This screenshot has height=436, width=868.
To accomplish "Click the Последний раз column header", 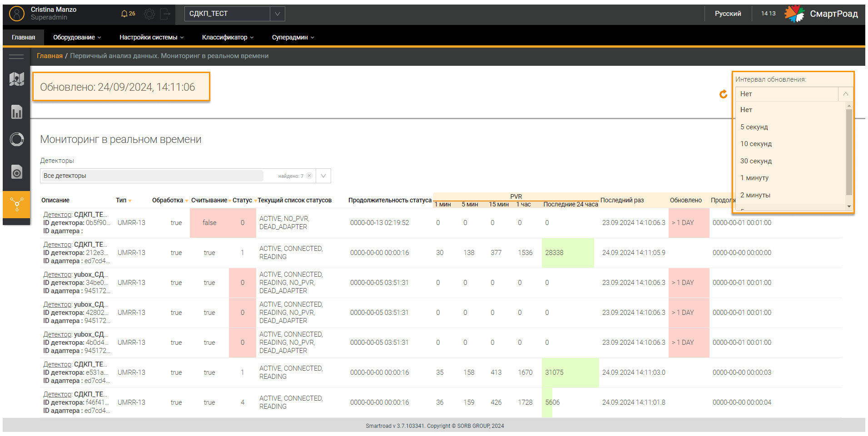I will (622, 200).
